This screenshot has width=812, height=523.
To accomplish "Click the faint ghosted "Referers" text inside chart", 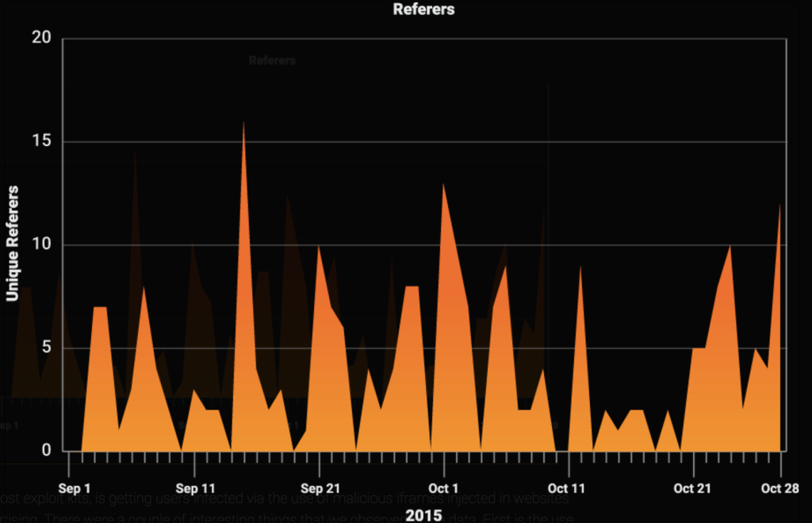I will point(272,60).
